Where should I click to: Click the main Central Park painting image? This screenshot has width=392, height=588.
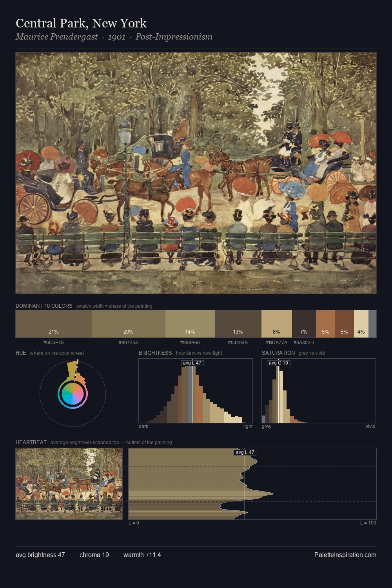(196, 173)
